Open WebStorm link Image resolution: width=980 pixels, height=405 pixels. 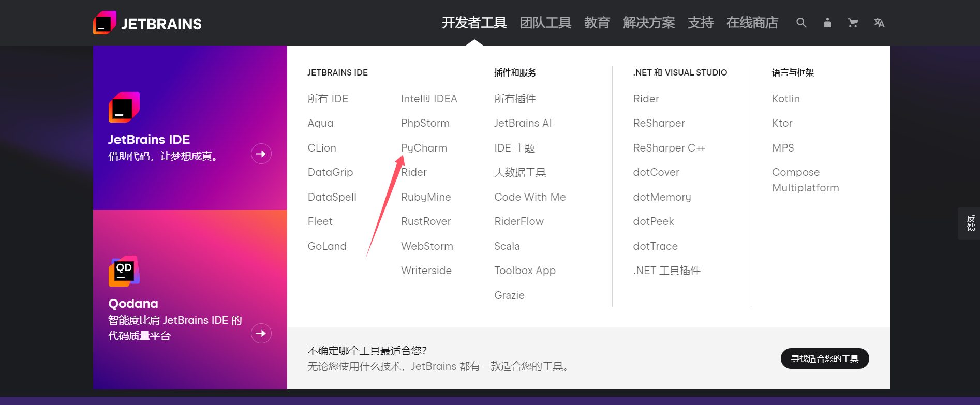point(427,246)
